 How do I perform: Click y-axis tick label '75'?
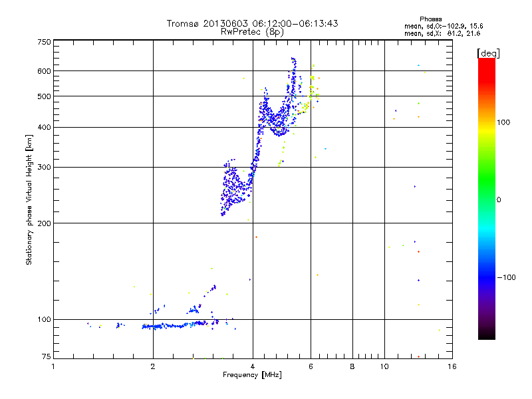47,356
